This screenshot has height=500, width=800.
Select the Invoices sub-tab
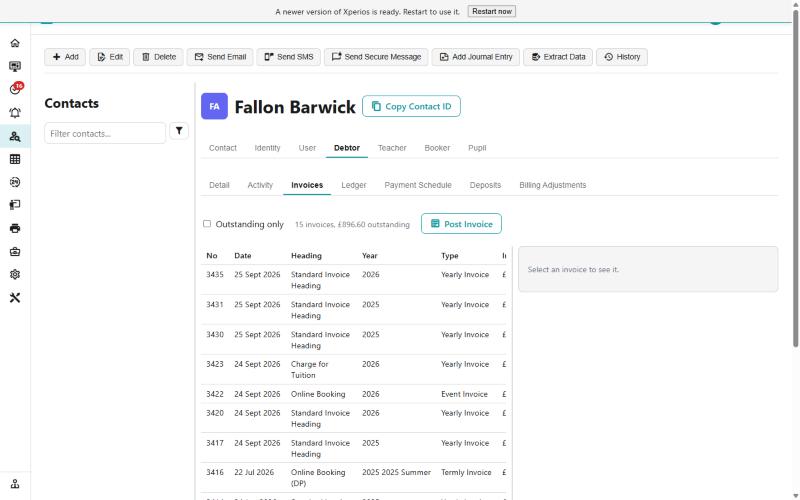tap(307, 185)
